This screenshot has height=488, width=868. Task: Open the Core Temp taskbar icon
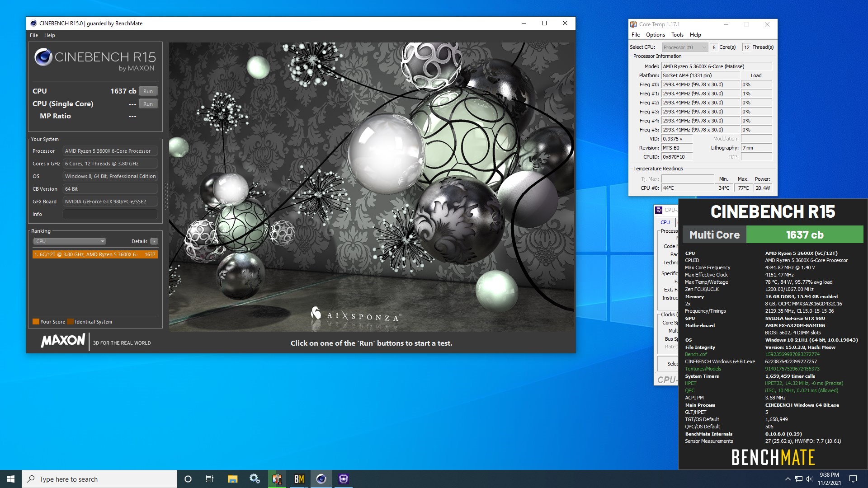click(277, 479)
